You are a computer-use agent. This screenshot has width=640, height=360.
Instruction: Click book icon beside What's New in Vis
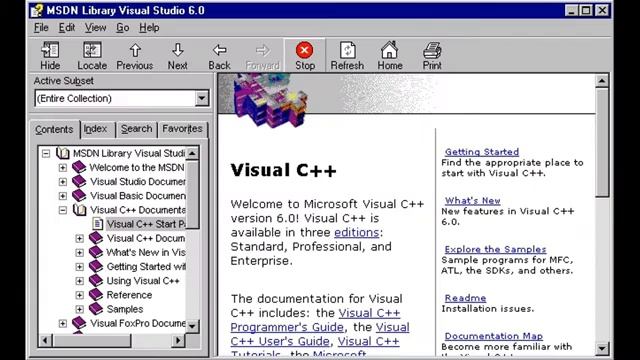[x=96, y=252]
